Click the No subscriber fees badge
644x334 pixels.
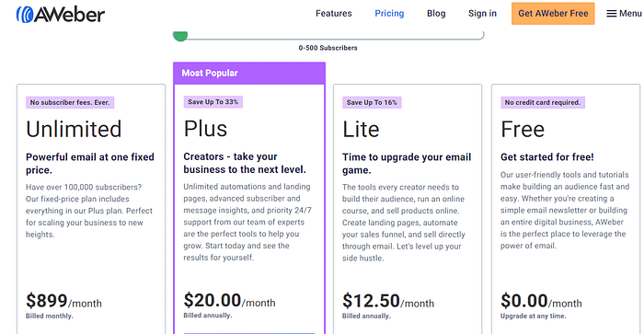[x=70, y=102]
